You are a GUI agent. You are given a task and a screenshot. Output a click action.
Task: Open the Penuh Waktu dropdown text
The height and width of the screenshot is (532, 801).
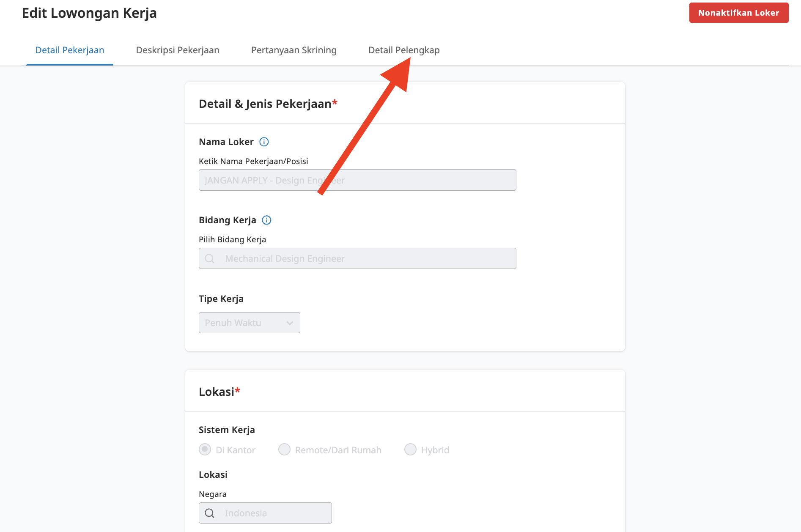tap(233, 323)
